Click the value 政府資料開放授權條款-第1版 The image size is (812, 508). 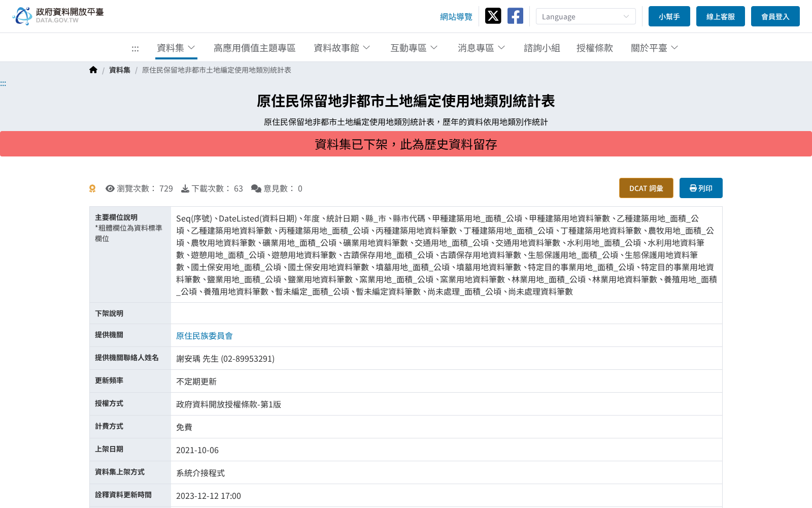coord(228,404)
